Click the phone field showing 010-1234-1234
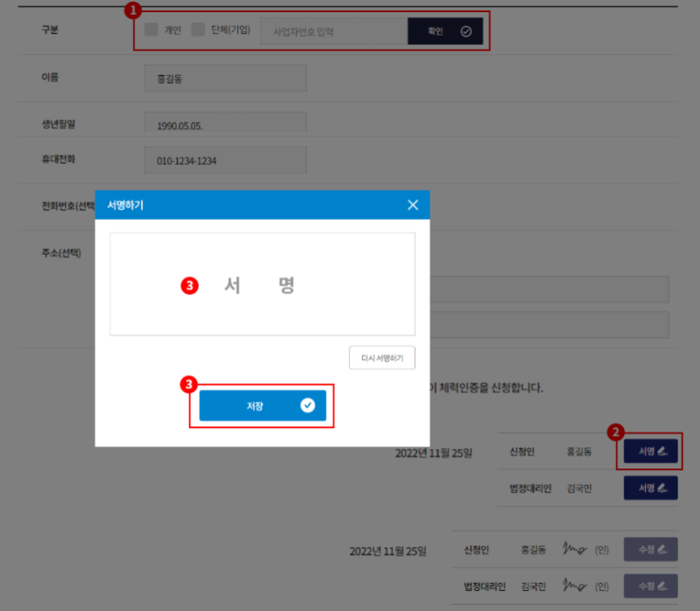Image resolution: width=700 pixels, height=611 pixels. coord(225,160)
